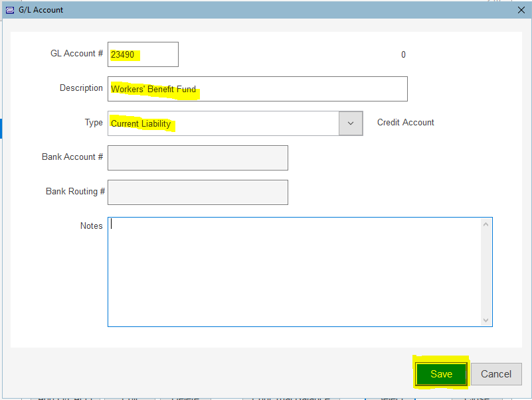Viewport: 532px width, 400px height.
Task: Click the Type label
Action: [94, 122]
